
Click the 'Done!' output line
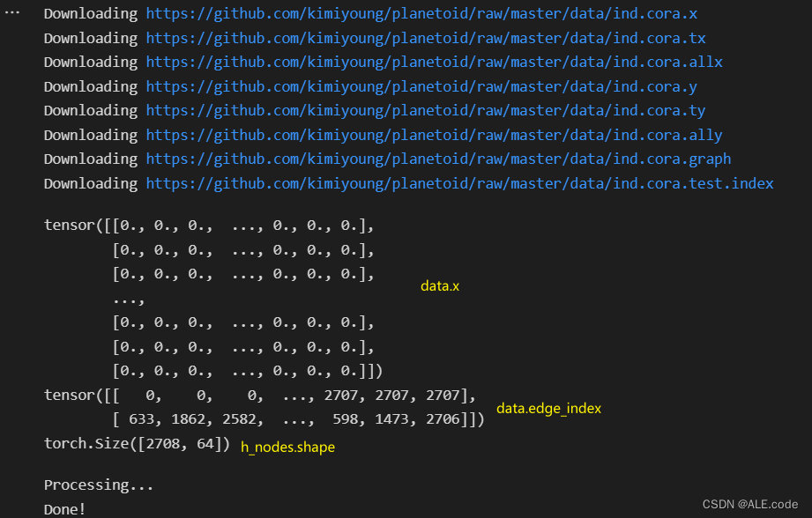[x=64, y=510]
